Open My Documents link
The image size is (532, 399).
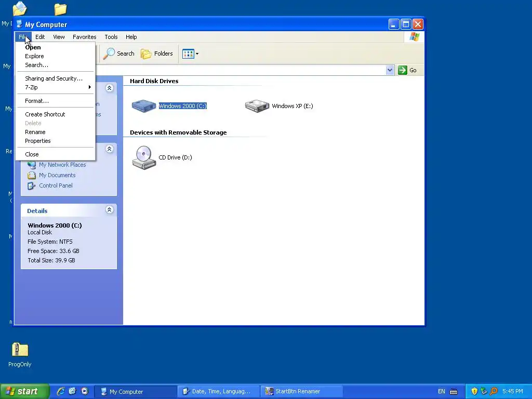[57, 175]
